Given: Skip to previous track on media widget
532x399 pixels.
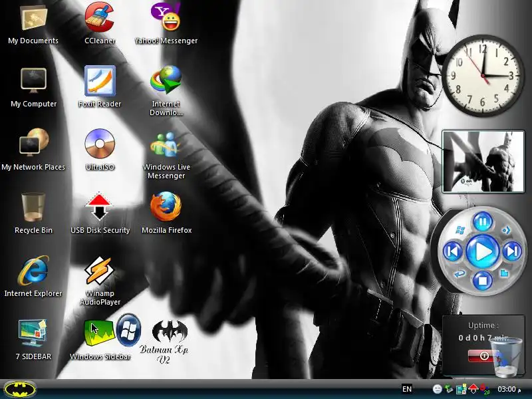Looking at the screenshot, I should pyautogui.click(x=453, y=252).
